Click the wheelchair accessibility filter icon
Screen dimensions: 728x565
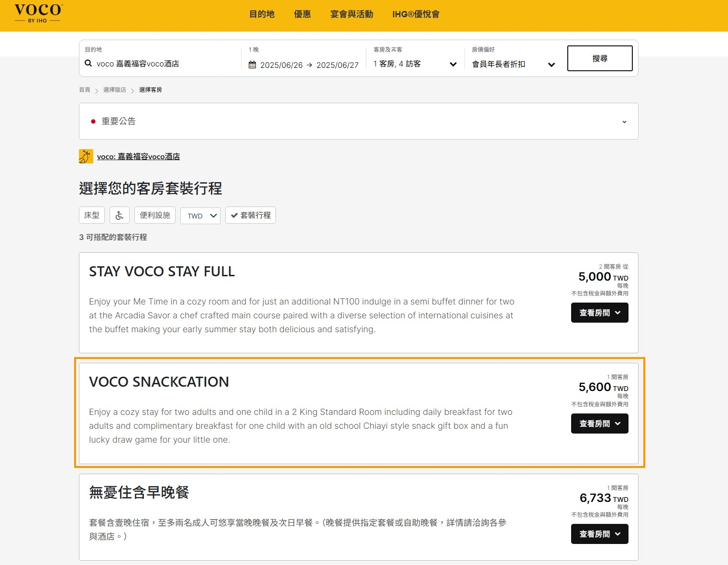120,215
